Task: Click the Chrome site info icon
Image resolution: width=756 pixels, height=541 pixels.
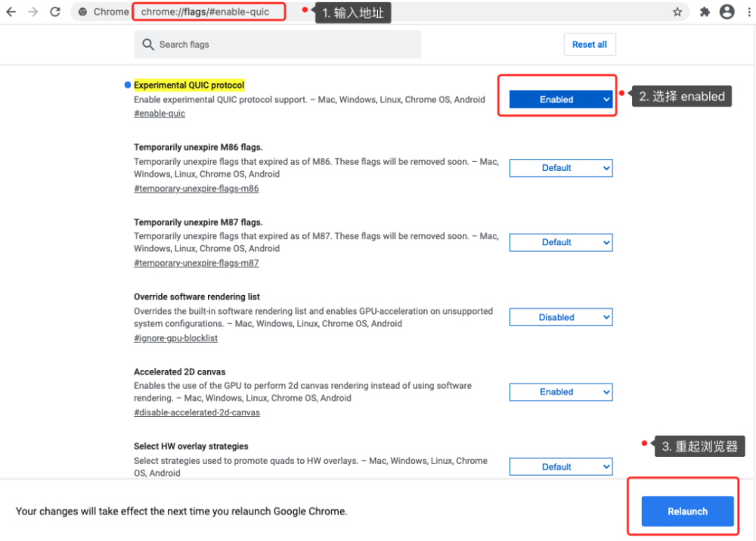Action: click(x=83, y=11)
